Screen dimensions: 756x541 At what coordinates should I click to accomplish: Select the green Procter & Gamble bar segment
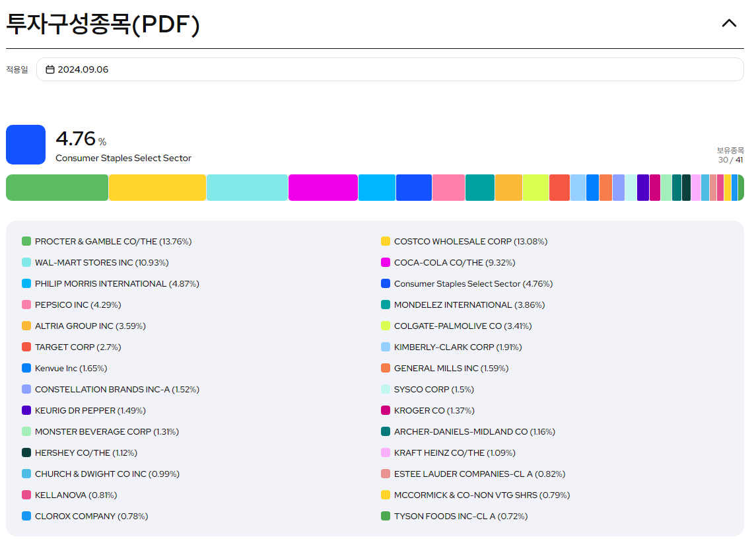tap(57, 188)
